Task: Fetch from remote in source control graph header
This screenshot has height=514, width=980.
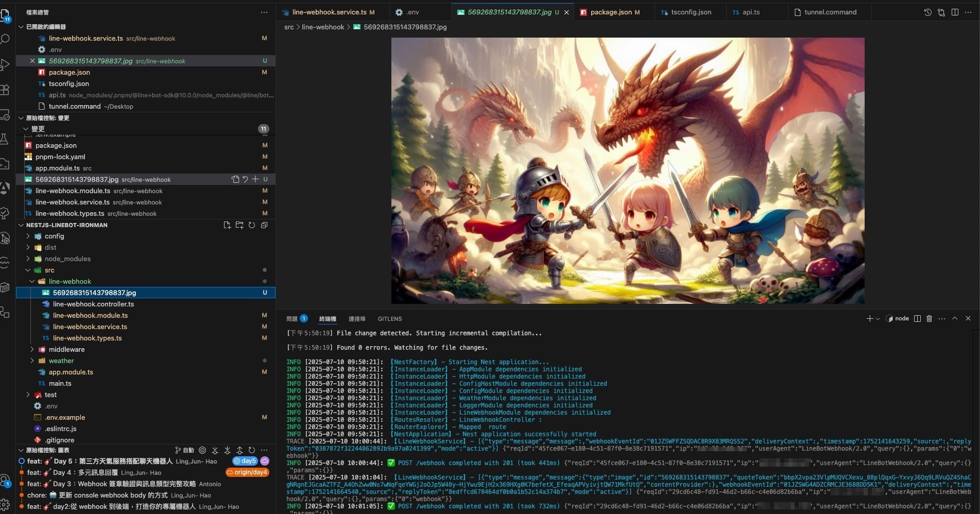Action: pos(215,450)
